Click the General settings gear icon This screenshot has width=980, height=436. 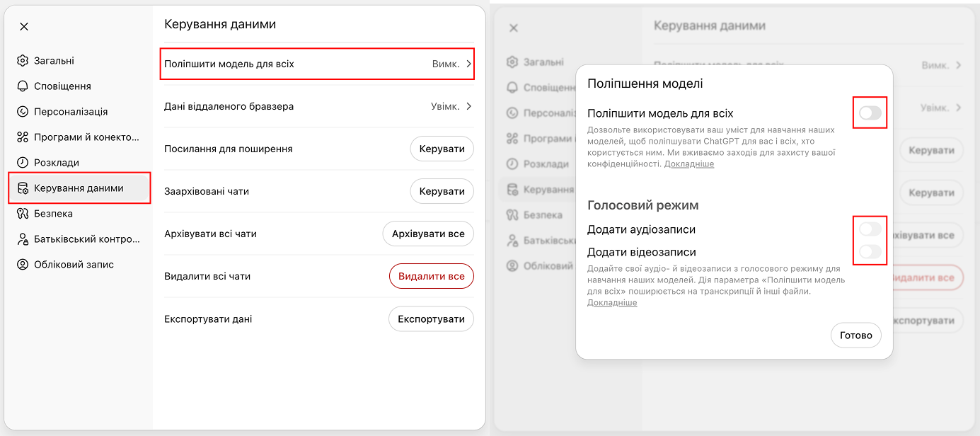tap(23, 61)
